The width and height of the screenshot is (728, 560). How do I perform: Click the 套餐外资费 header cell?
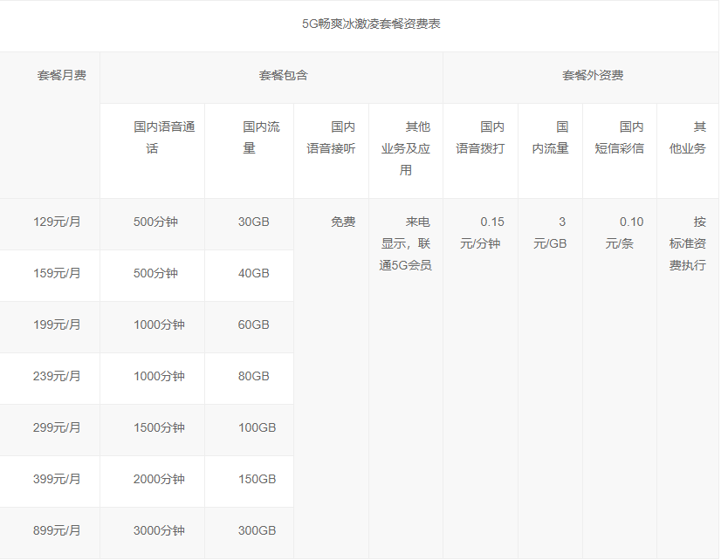click(593, 76)
